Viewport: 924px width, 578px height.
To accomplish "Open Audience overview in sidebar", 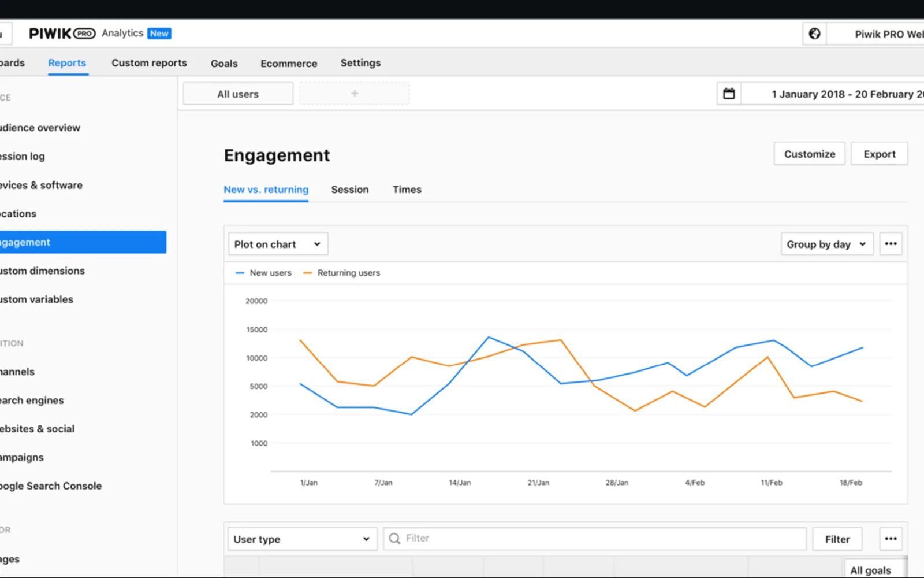I will click(x=40, y=128).
